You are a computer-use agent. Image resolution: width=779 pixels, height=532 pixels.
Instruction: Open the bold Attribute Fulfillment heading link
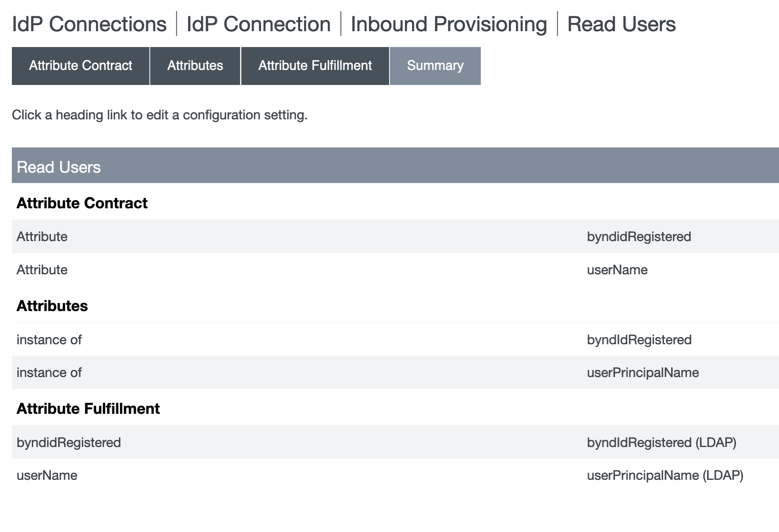[88, 409]
